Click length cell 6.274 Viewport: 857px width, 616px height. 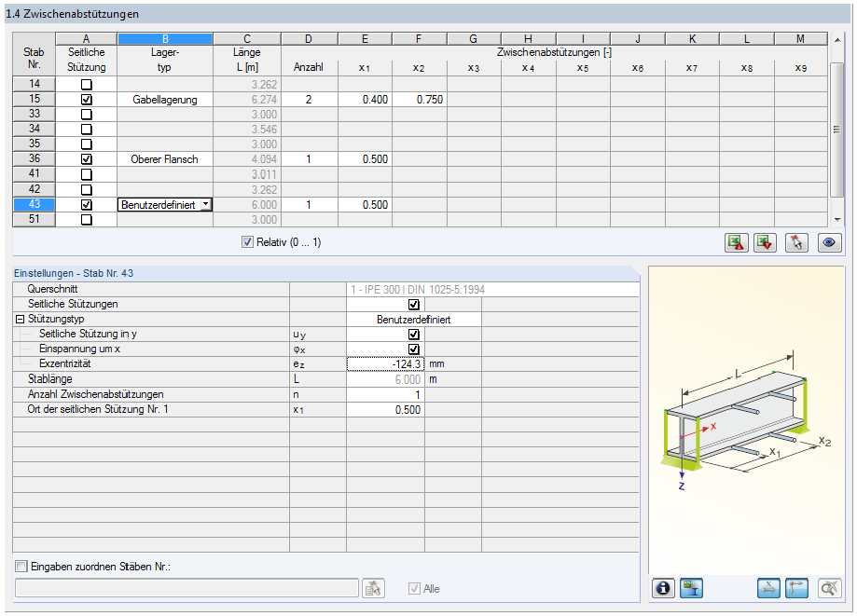[247, 100]
